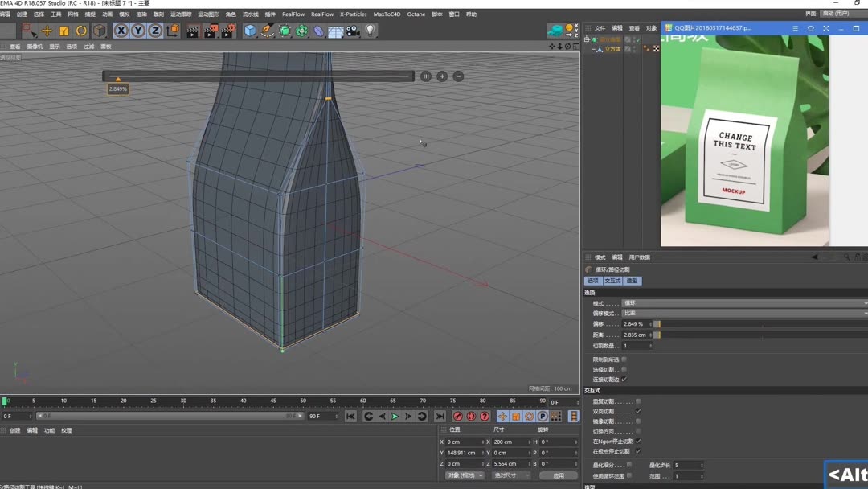Viewport: 868px width, 489px height.
Task: Open the render settings icon
Action: 227,30
